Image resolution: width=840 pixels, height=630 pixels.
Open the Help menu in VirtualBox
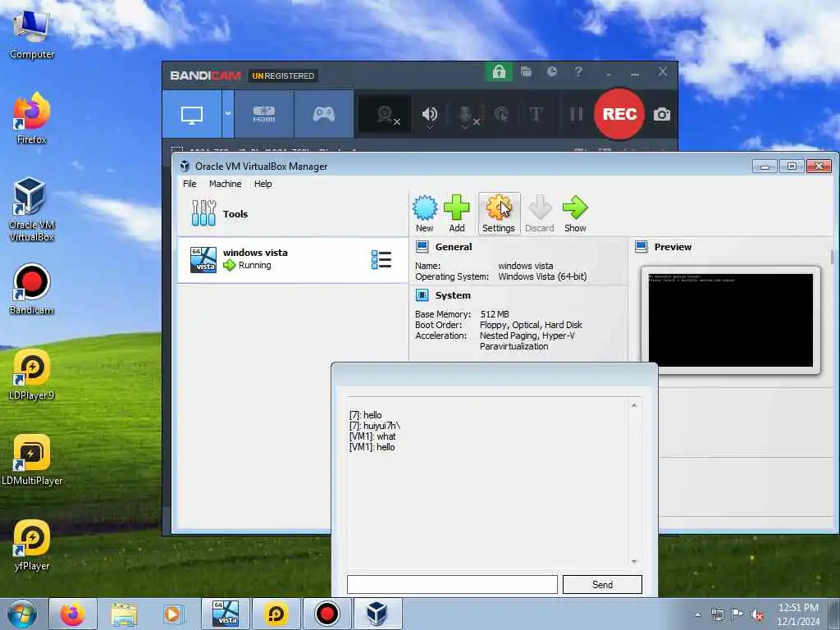262,184
